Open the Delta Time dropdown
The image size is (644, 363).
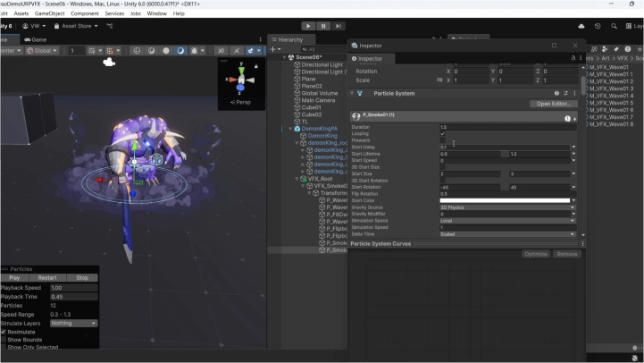pyautogui.click(x=507, y=234)
